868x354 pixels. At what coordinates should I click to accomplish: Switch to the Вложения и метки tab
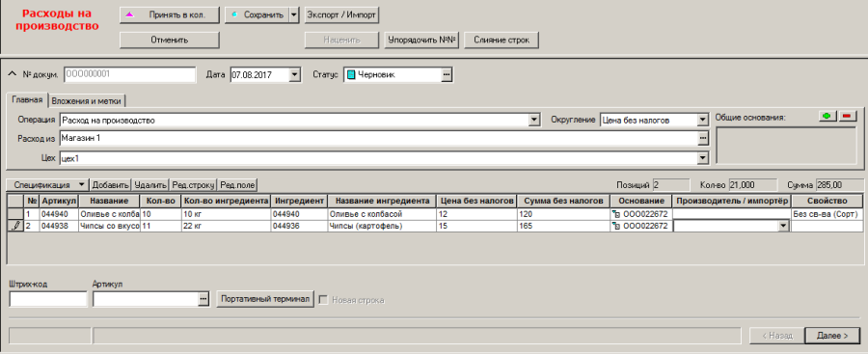[88, 101]
